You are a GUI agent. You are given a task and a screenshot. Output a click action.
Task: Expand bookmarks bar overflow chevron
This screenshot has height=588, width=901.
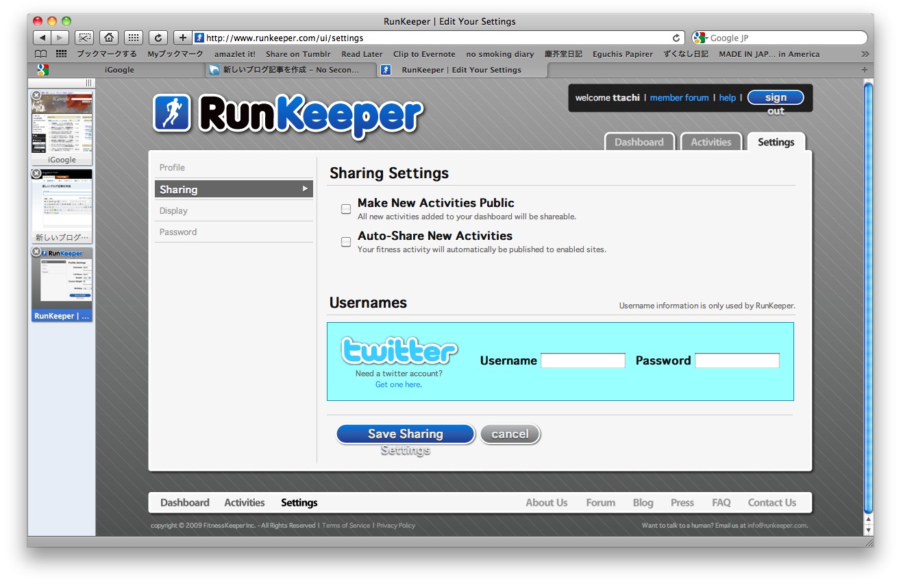[865, 54]
